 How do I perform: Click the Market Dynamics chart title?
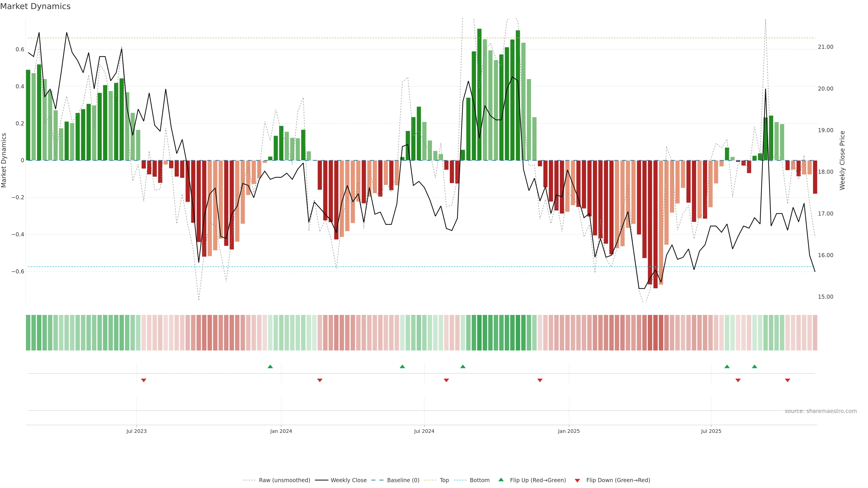35,6
